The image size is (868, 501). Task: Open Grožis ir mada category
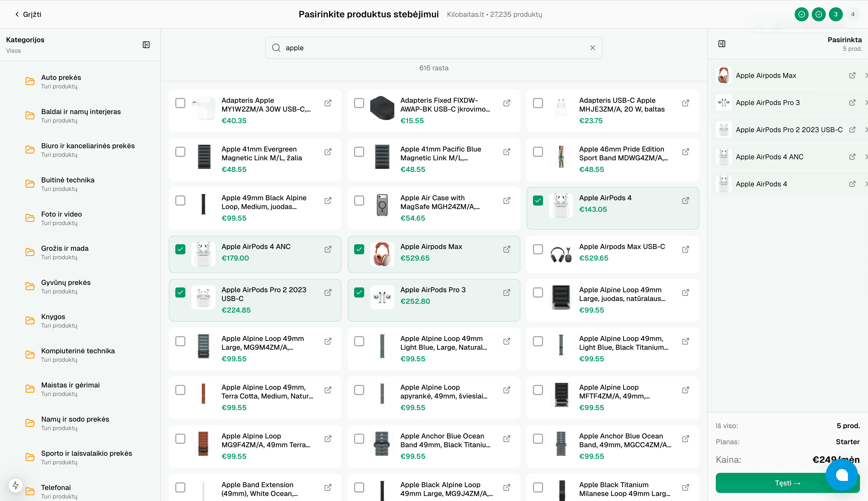pyautogui.click(x=80, y=252)
